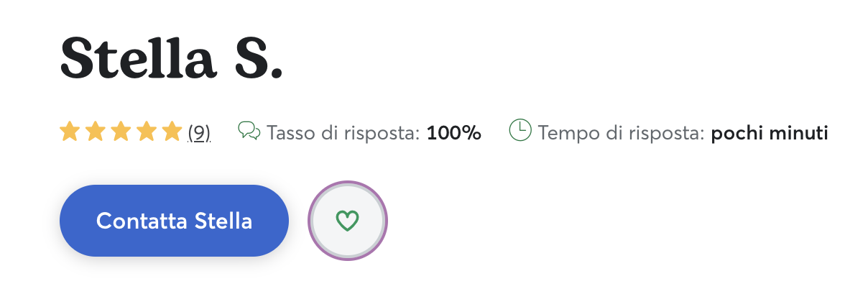
Task: Click the fifth gold star
Action: [x=172, y=132]
